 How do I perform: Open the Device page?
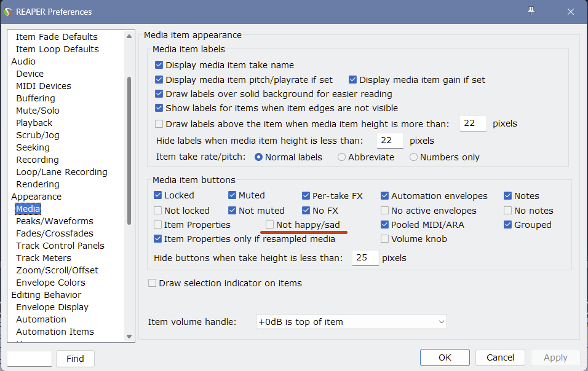tap(30, 74)
